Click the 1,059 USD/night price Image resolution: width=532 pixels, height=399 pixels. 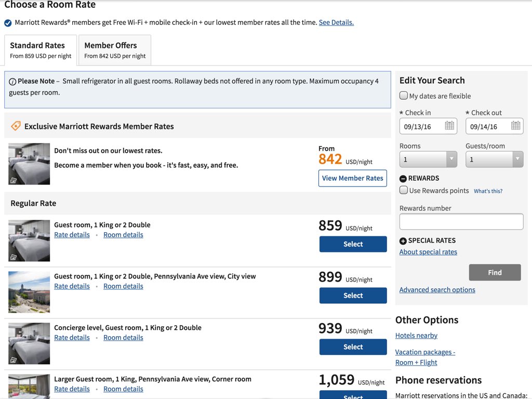(352, 380)
